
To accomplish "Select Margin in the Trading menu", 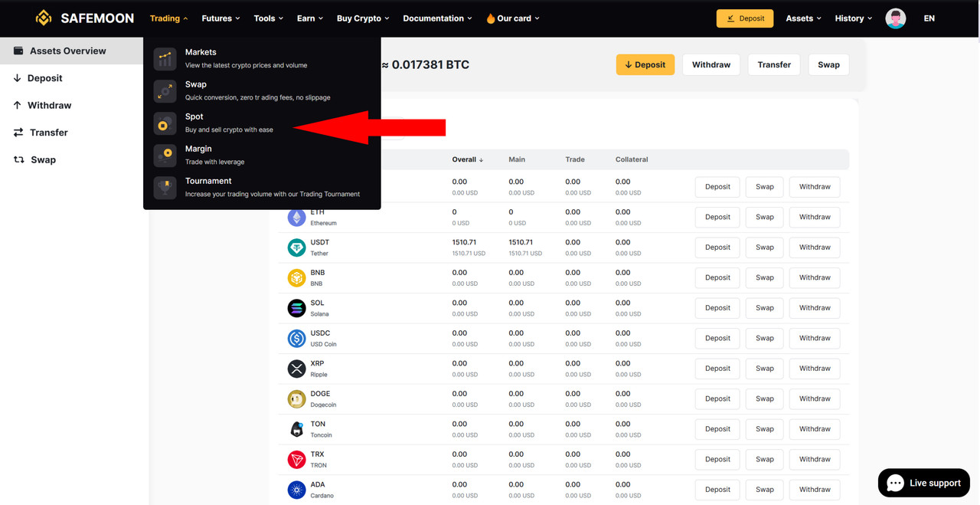I will pos(262,155).
